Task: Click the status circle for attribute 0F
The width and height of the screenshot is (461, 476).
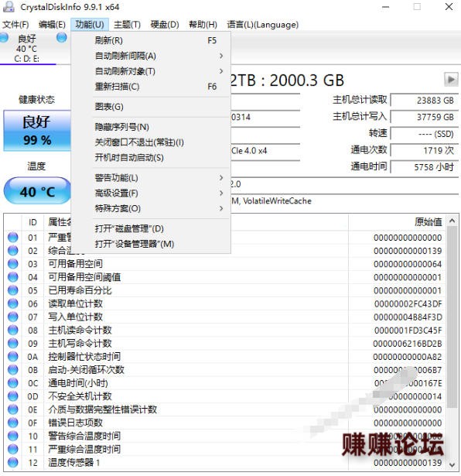Action: pos(12,423)
